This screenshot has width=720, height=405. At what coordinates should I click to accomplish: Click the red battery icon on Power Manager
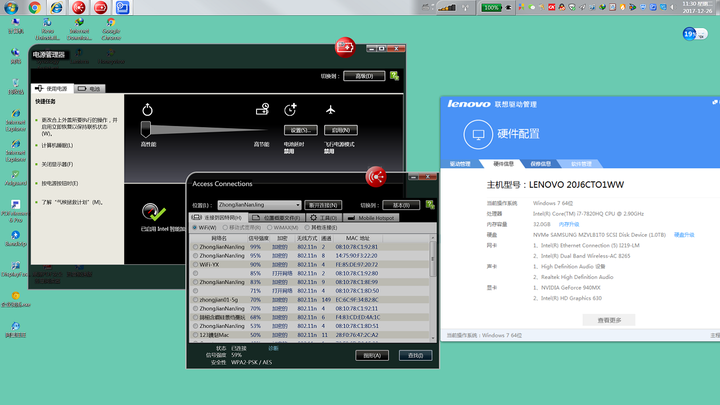345,47
